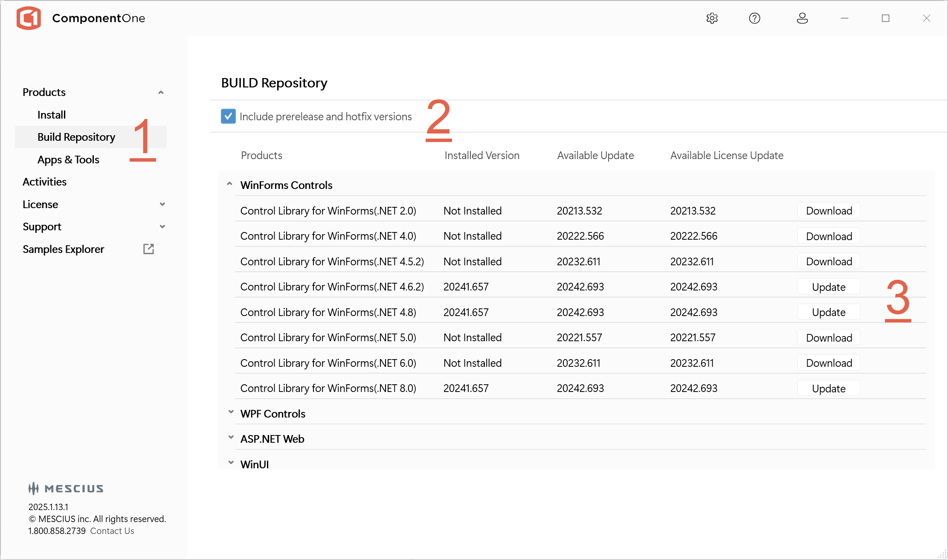948x560 pixels.
Task: Maximize the ComponentOne window
Action: [x=886, y=18]
